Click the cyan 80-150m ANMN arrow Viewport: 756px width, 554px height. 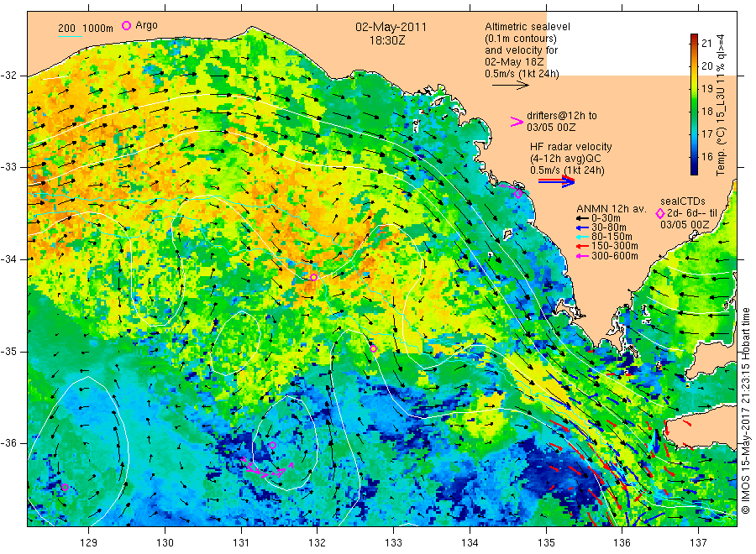pyautogui.click(x=582, y=237)
